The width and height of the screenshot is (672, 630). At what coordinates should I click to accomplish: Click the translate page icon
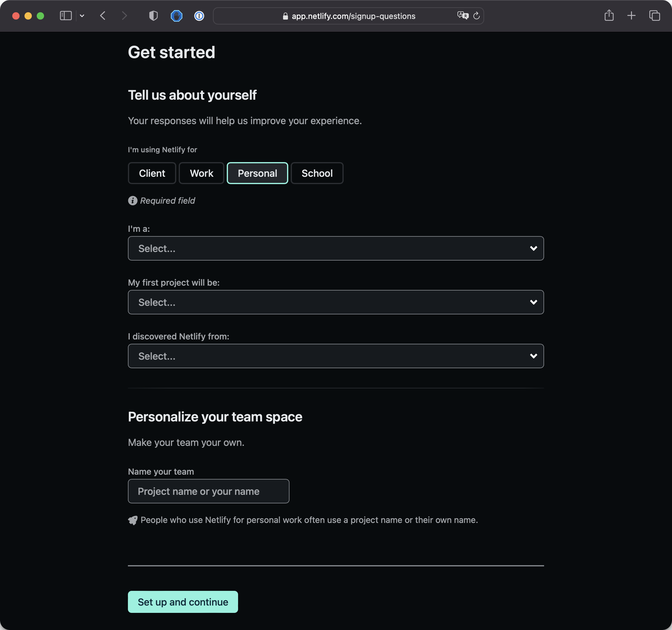click(462, 16)
